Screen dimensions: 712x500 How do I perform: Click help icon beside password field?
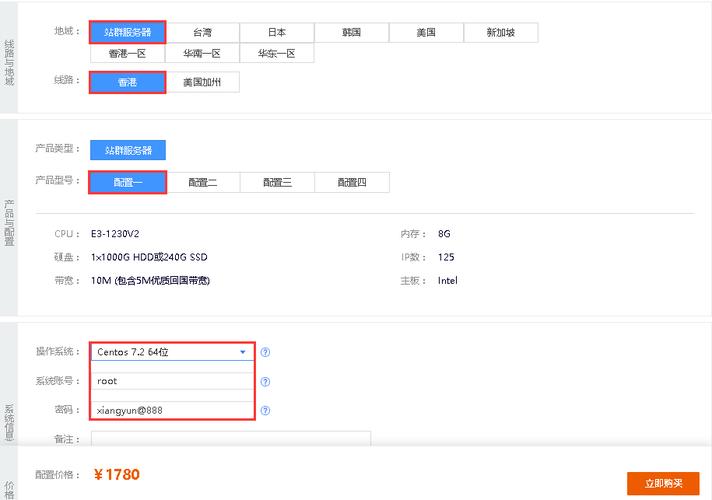265,411
